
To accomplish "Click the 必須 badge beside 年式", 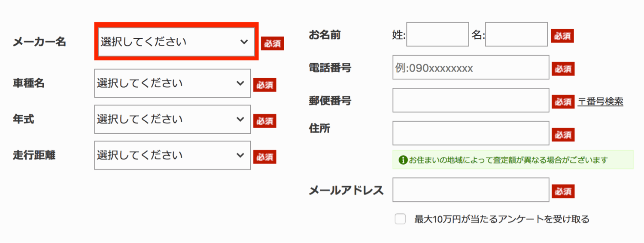I will [264, 121].
